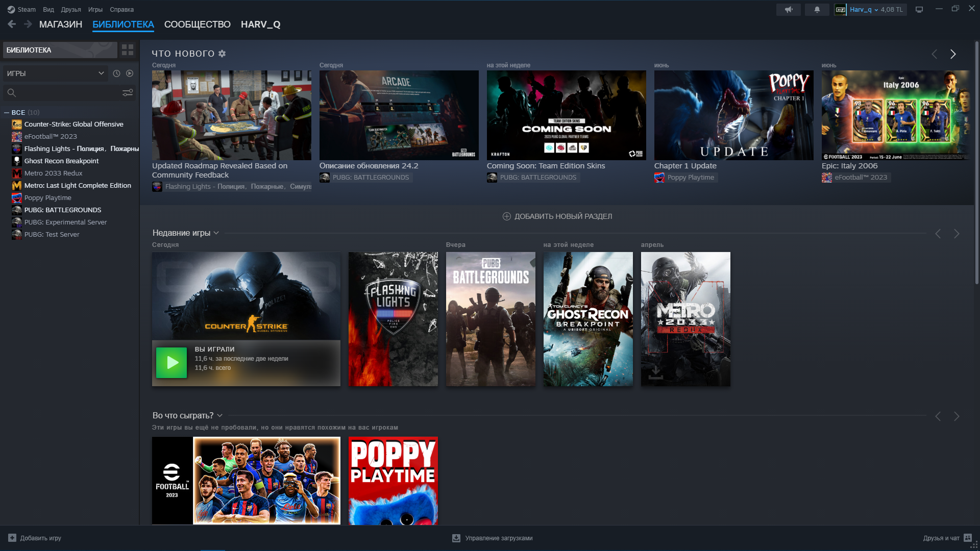This screenshot has height=551, width=980.
Task: Open the Друзья menu
Action: pos(71,9)
